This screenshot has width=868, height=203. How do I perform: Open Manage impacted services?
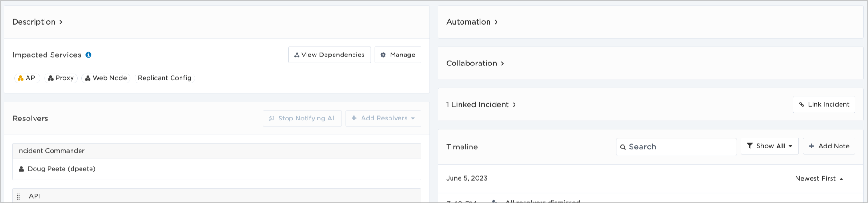[398, 55]
